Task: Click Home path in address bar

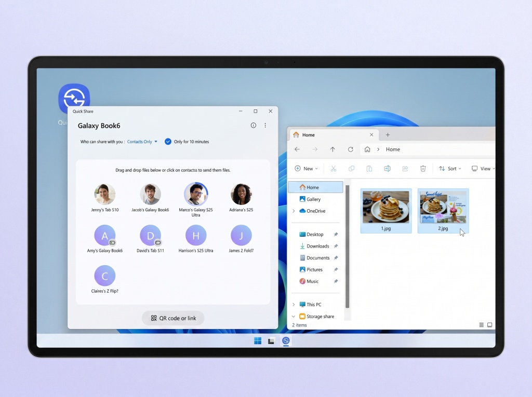Action: point(393,149)
